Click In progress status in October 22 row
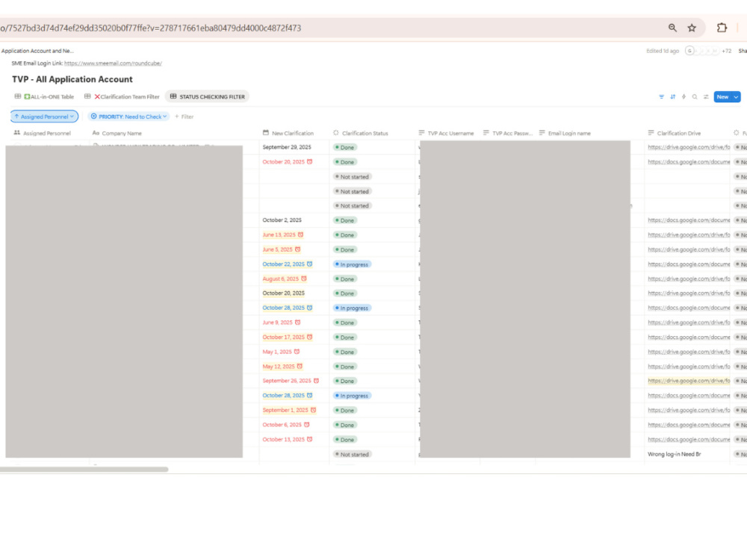Image resolution: width=747 pixels, height=560 pixels. click(x=352, y=264)
